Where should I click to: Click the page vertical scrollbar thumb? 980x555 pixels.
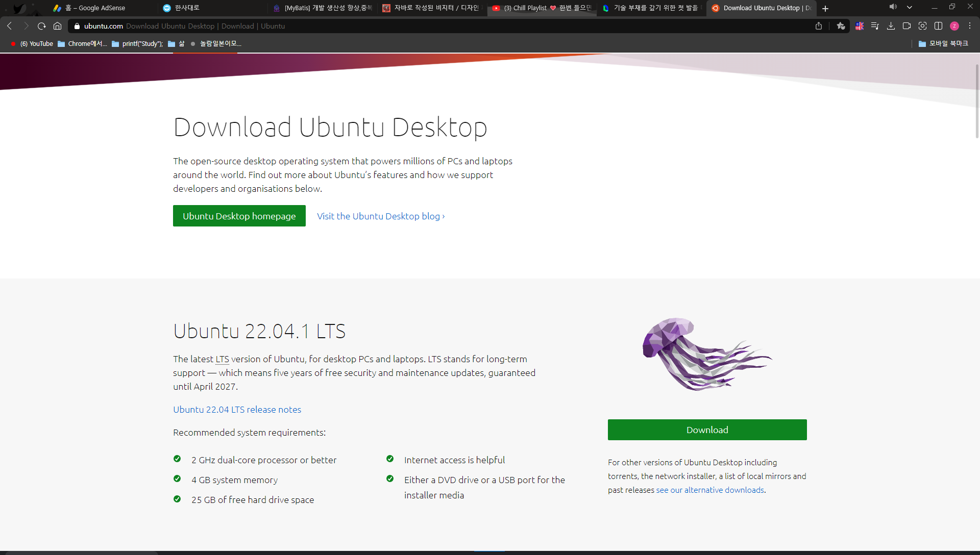[x=977, y=101]
